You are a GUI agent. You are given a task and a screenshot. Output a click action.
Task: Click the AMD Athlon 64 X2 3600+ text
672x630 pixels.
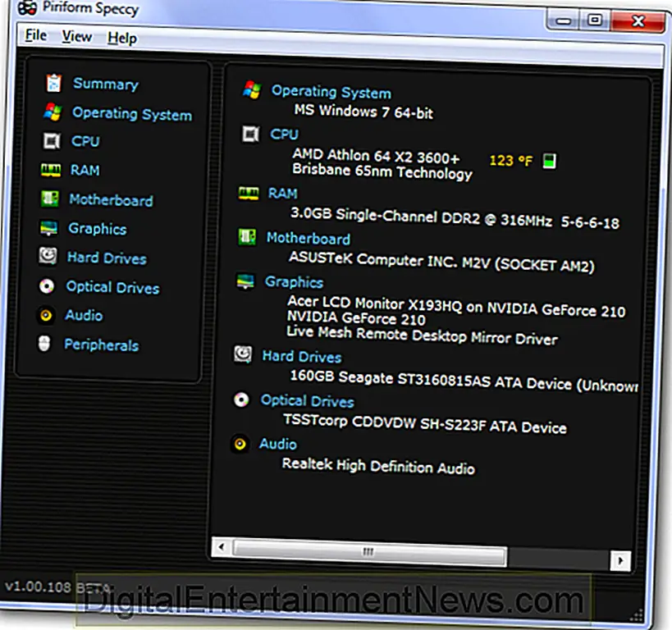pos(376,157)
